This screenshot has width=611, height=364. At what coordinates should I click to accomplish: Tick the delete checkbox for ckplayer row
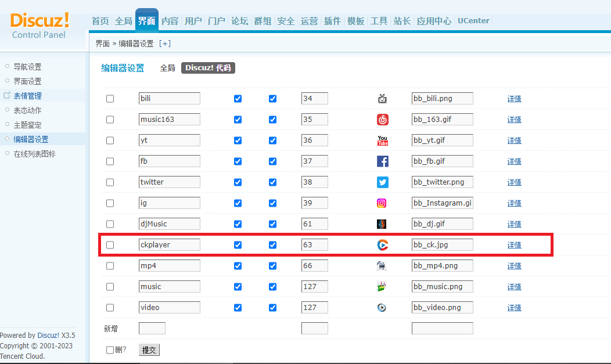tap(110, 245)
